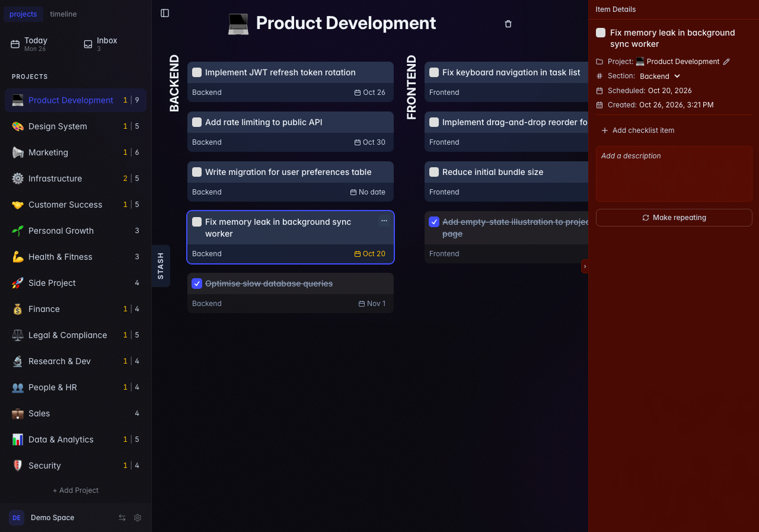This screenshot has width=759, height=532.
Task: Collapse the Item Details panel arrow
Action: pyautogui.click(x=585, y=266)
